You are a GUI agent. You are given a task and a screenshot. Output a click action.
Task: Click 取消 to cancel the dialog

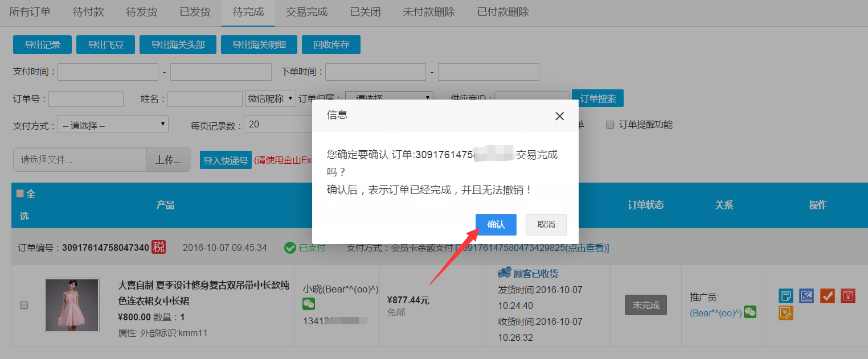coord(546,225)
